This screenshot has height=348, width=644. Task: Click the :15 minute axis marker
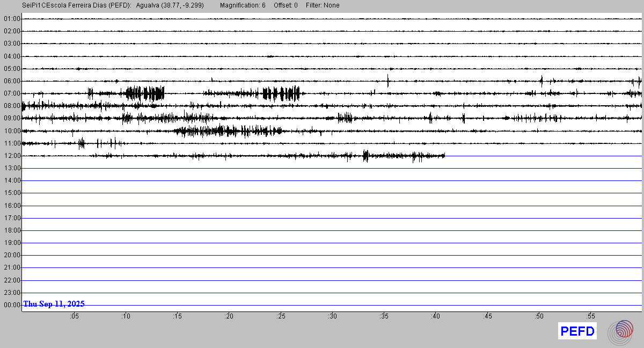177,316
